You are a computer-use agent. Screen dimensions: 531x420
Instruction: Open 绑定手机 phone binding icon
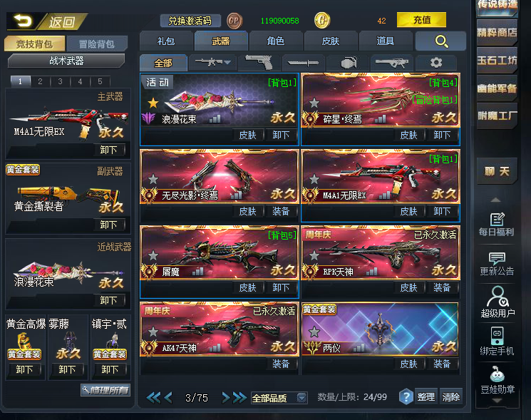coord(497,342)
